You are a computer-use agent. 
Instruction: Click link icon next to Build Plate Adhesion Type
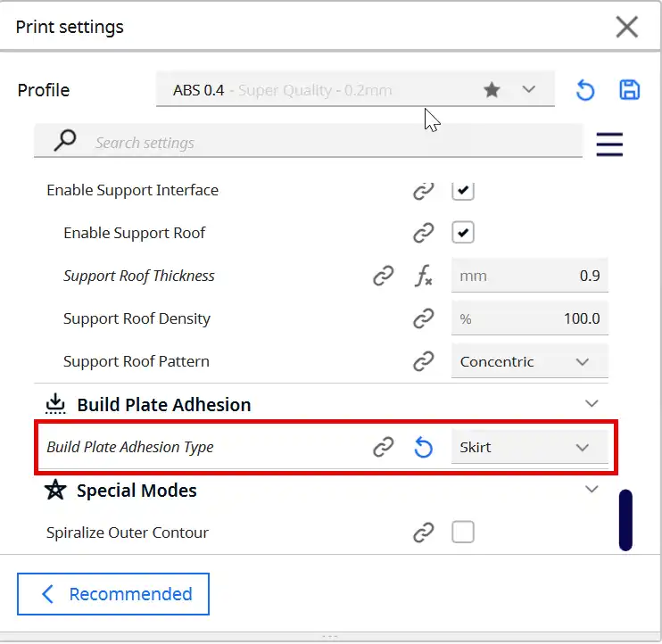tap(384, 447)
